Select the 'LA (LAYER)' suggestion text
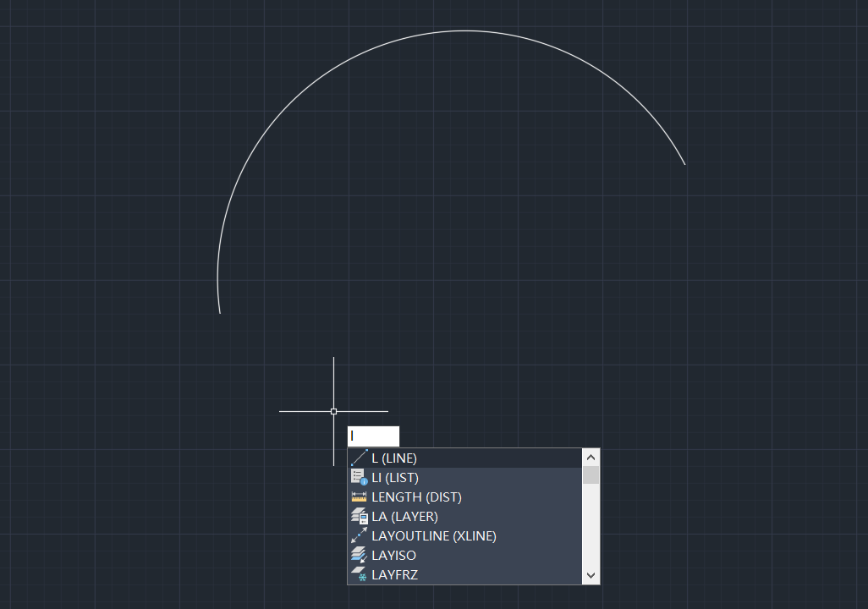 tap(404, 516)
